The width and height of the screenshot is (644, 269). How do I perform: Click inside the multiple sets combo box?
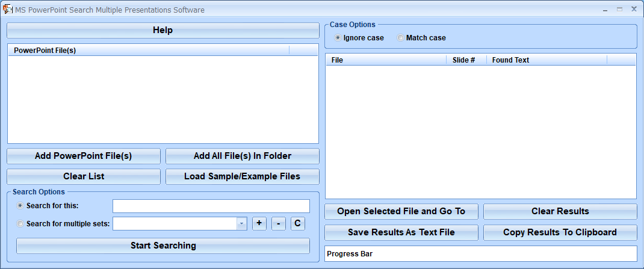pyautogui.click(x=175, y=224)
